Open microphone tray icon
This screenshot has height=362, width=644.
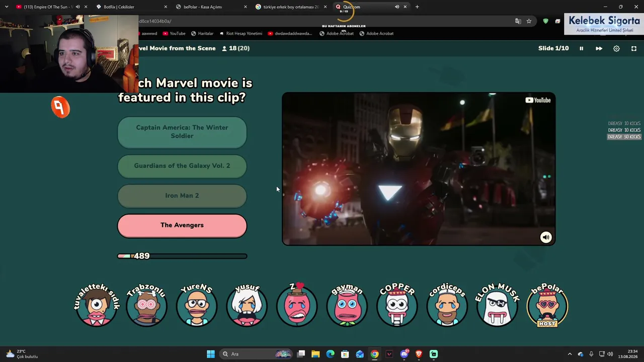(591, 354)
